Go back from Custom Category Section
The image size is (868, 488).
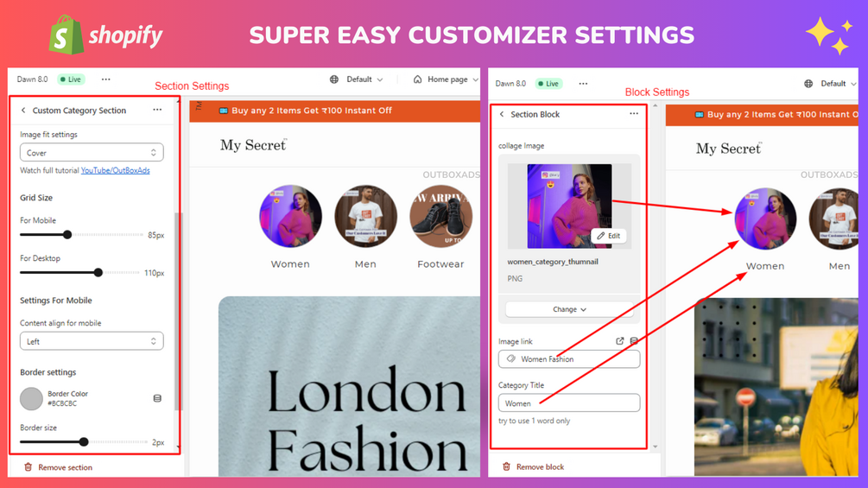coord(23,110)
